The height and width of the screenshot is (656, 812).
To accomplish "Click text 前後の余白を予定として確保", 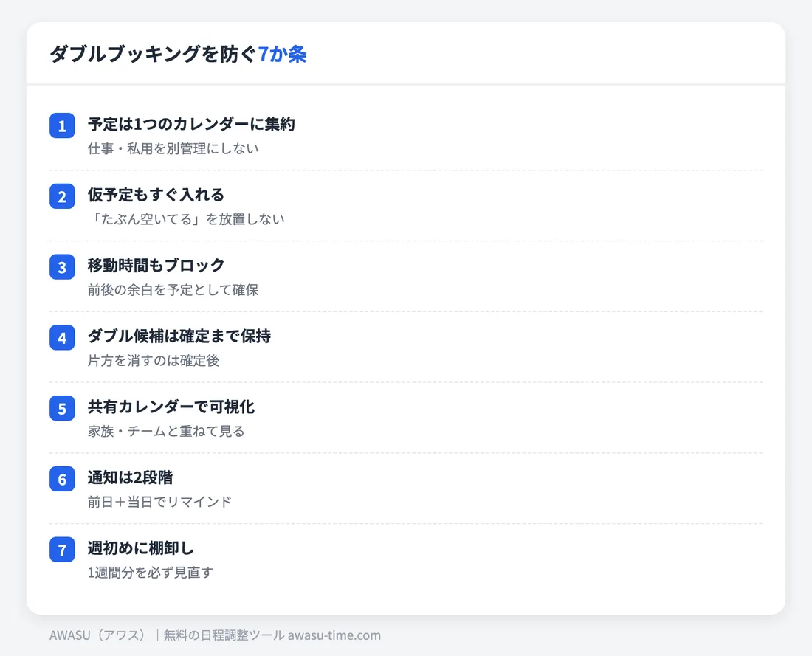I will tap(173, 290).
